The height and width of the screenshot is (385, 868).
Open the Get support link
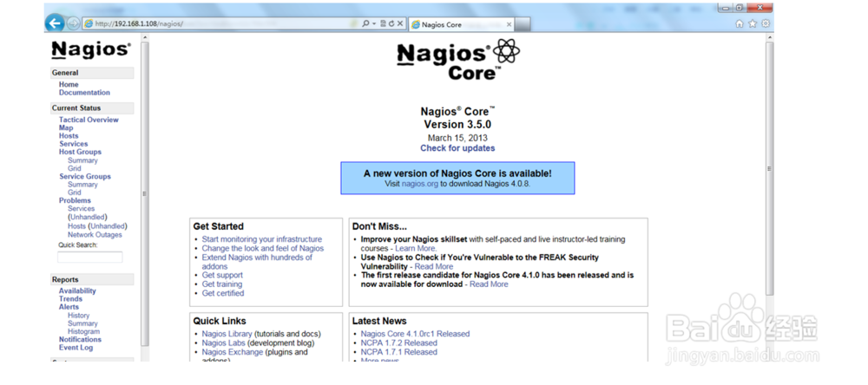coord(222,275)
